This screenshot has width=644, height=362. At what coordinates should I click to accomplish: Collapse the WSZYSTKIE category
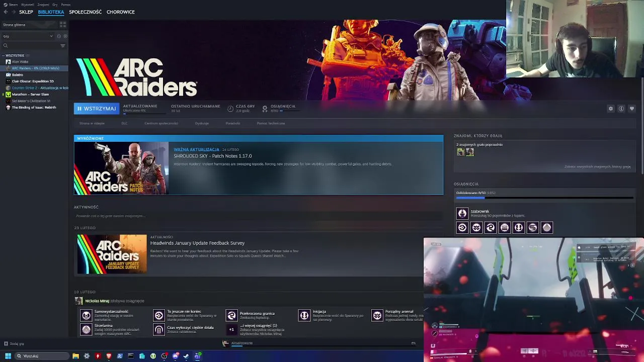coord(3,55)
